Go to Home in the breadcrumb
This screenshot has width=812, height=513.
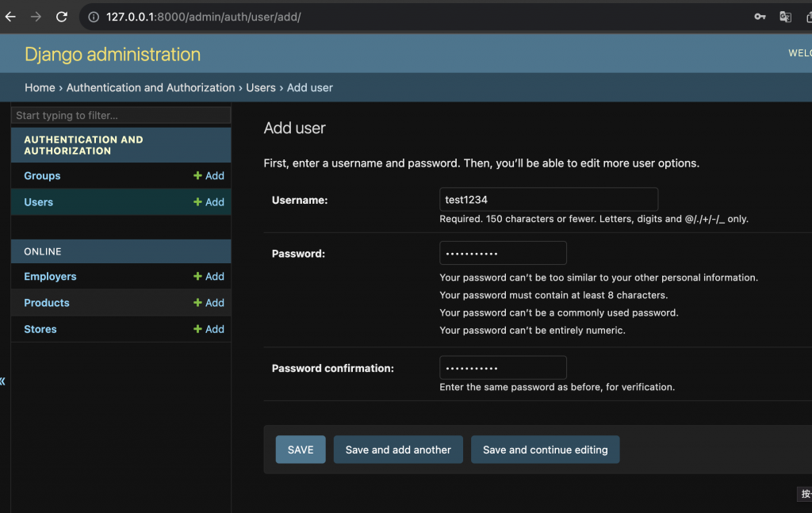click(x=40, y=87)
